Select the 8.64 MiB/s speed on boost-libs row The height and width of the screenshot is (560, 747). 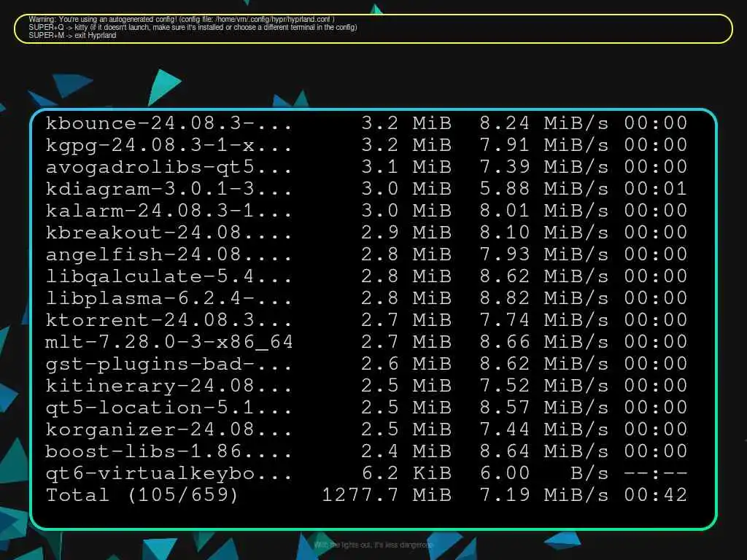[x=544, y=451]
